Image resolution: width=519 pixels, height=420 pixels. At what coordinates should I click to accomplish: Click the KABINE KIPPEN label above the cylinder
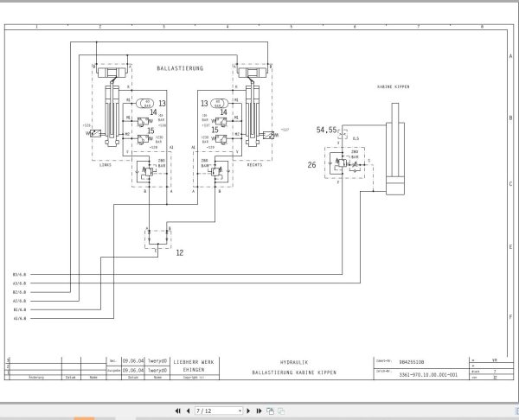pyautogui.click(x=394, y=86)
